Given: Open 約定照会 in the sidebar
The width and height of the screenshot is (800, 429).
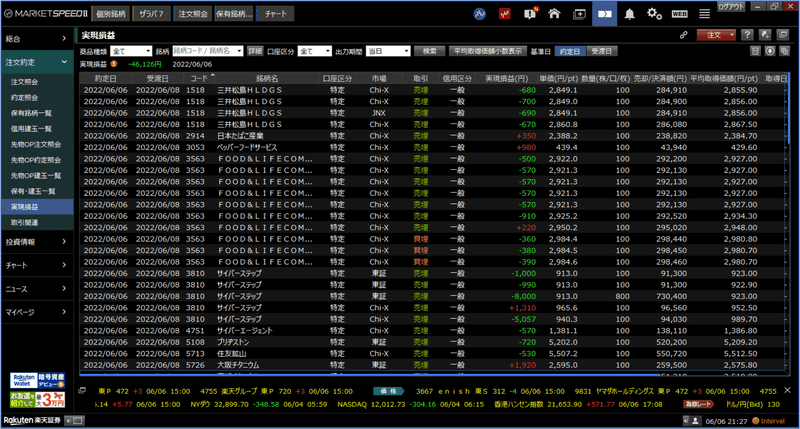Looking at the screenshot, I should click(x=24, y=97).
